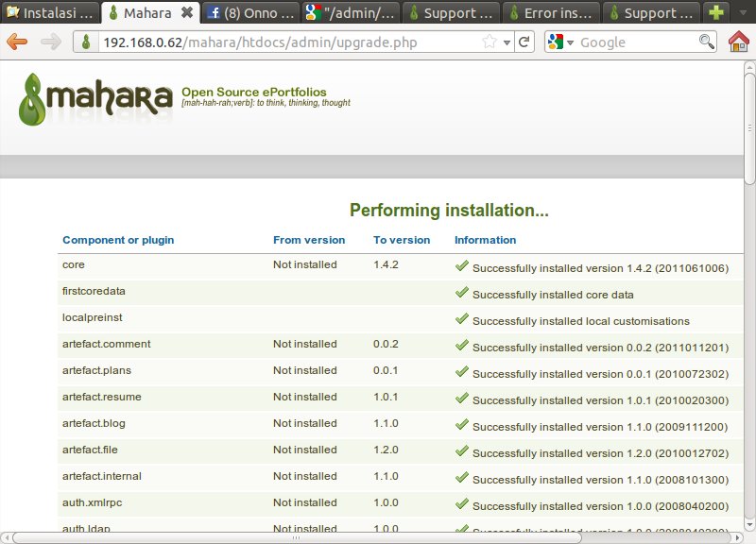Click the Google search engine icon
Viewport: 756px width, 544px height.
556,42
